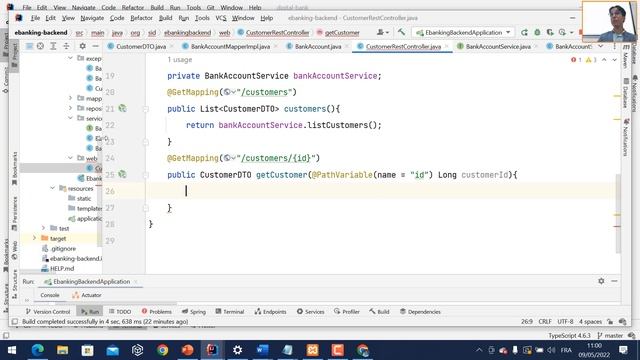Go to next highlighted error arrow
640x360 pixels.
point(614,60)
